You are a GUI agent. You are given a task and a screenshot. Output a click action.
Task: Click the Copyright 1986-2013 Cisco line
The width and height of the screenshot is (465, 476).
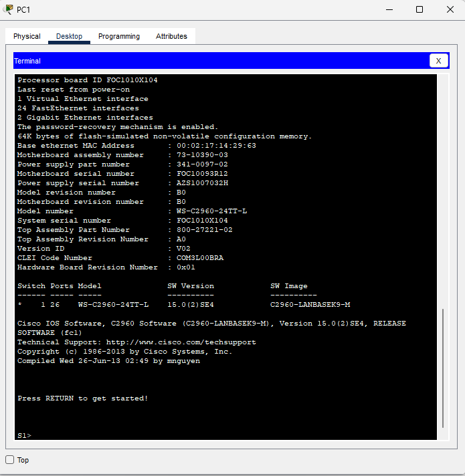click(x=125, y=352)
